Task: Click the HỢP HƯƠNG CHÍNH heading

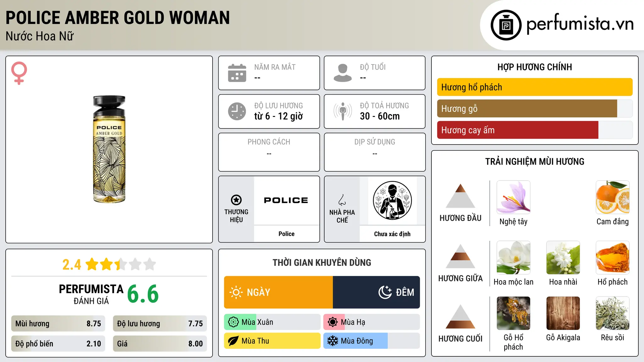Action: coord(535,67)
